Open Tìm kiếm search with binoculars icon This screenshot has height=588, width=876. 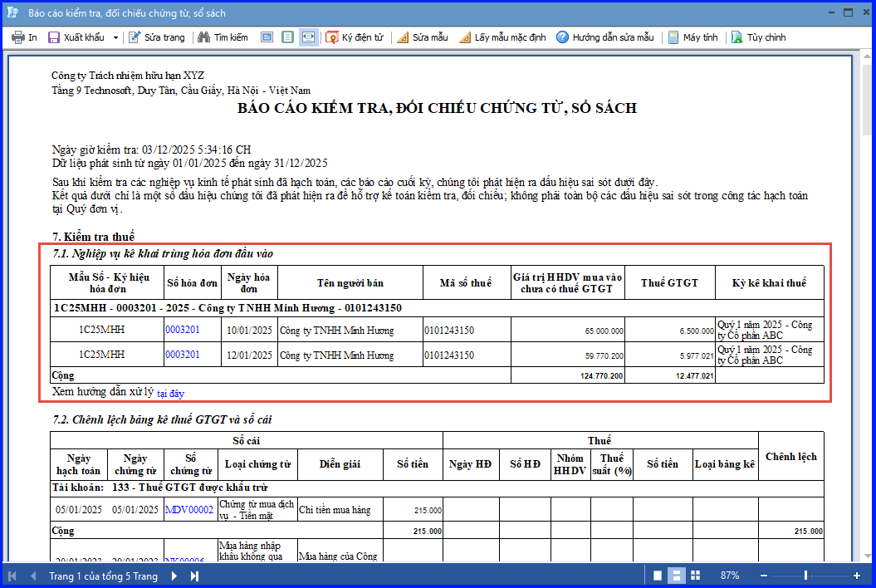[x=223, y=37]
